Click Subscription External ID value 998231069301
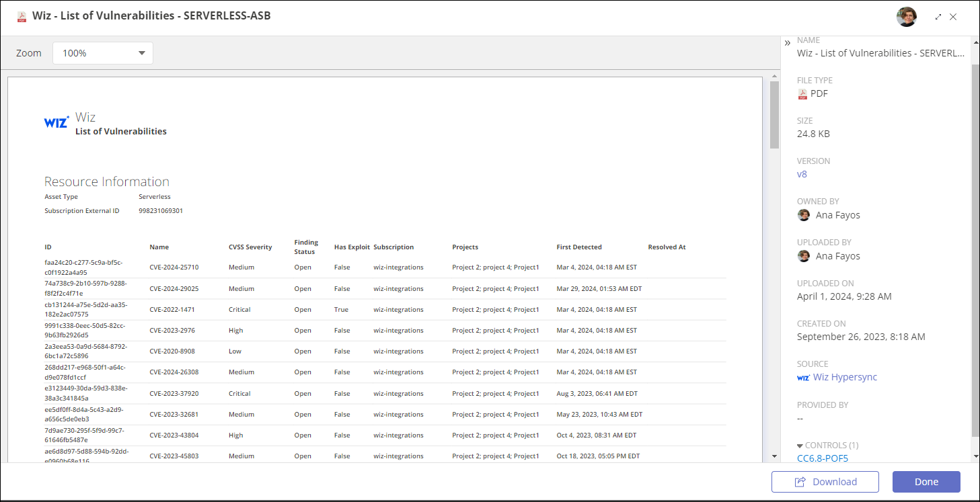The image size is (980, 502). click(x=161, y=211)
